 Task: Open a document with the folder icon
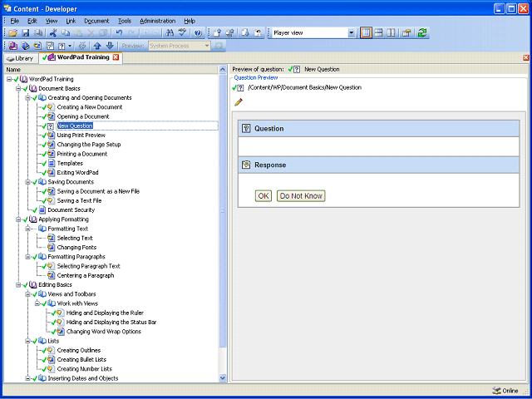pyautogui.click(x=13, y=33)
